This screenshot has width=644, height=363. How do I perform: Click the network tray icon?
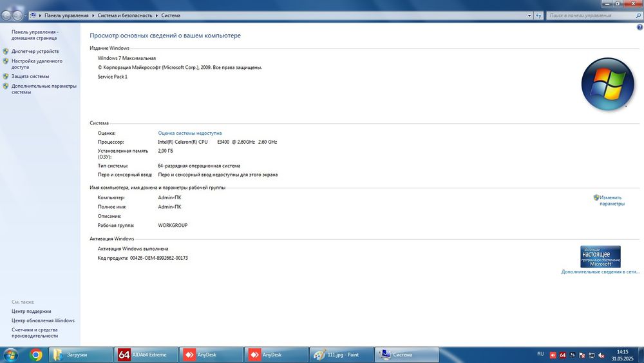pos(592,355)
